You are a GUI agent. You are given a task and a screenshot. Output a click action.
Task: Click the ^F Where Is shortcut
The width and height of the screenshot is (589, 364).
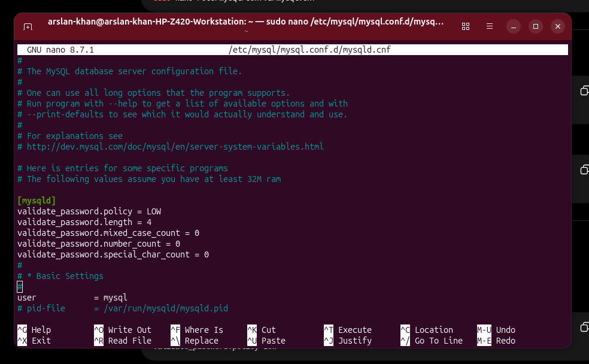pyautogui.click(x=197, y=330)
